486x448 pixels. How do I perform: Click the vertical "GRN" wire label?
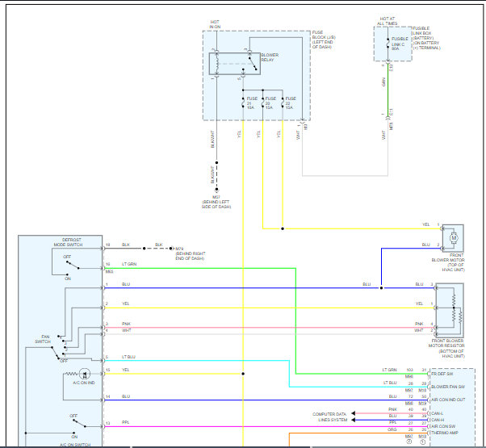click(x=383, y=82)
